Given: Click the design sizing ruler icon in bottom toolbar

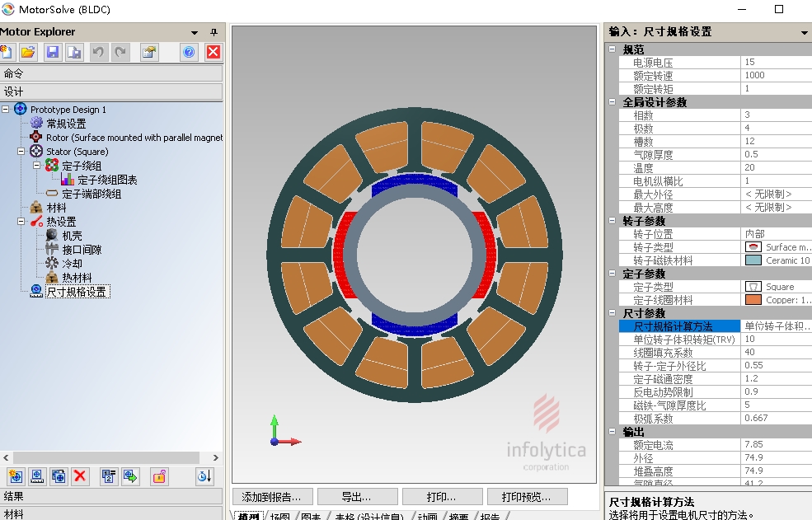Looking at the screenshot, I should tap(37, 476).
